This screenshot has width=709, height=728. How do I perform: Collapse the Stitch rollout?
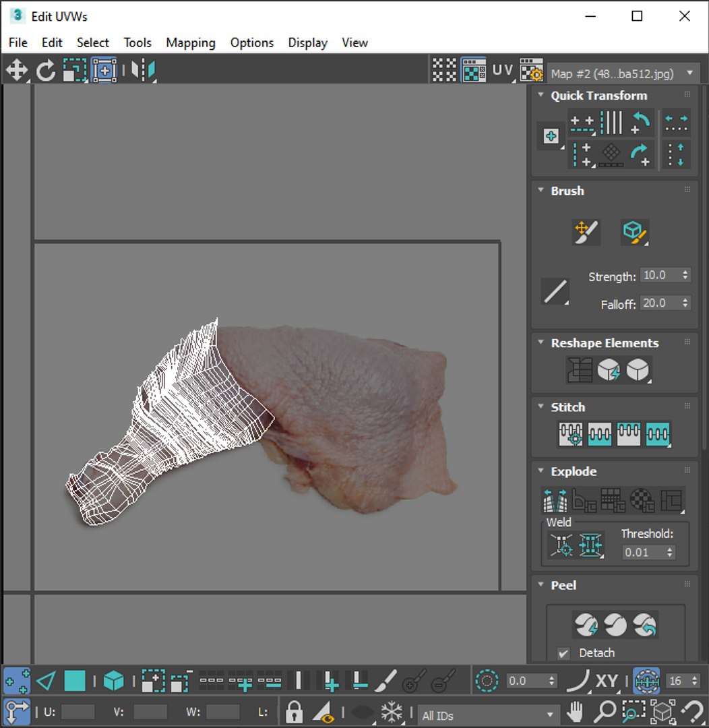(x=541, y=406)
